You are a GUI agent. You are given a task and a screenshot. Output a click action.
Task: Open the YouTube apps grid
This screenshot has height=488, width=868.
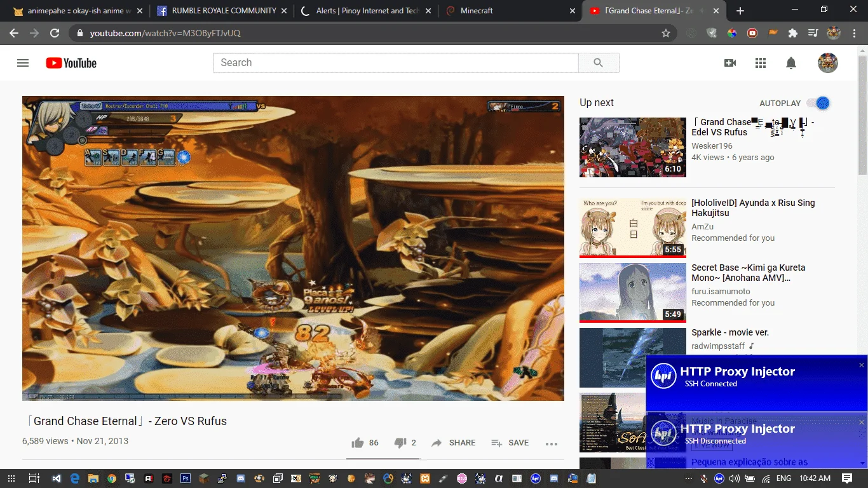pyautogui.click(x=761, y=63)
